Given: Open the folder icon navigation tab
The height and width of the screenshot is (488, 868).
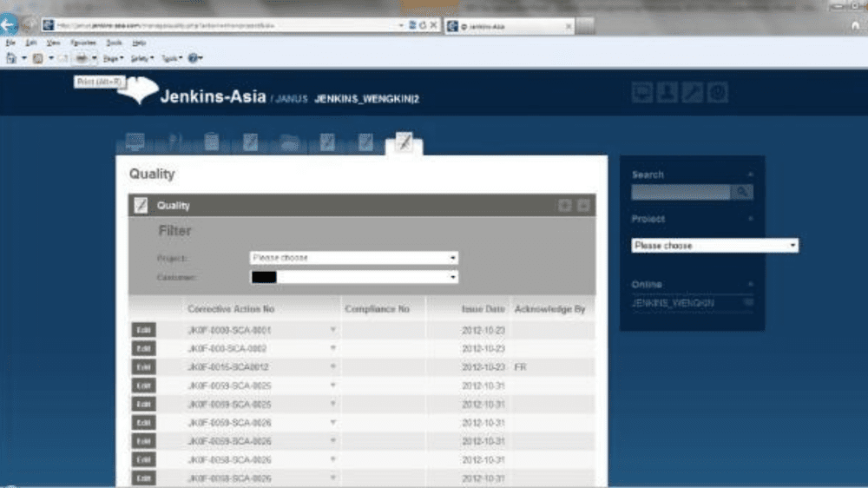Looking at the screenshot, I should [290, 142].
